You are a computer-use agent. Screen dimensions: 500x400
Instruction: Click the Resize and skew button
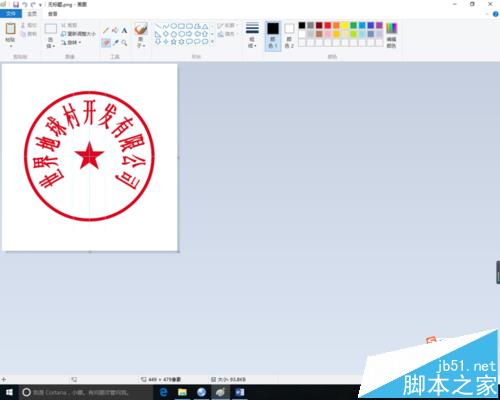pyautogui.click(x=78, y=34)
